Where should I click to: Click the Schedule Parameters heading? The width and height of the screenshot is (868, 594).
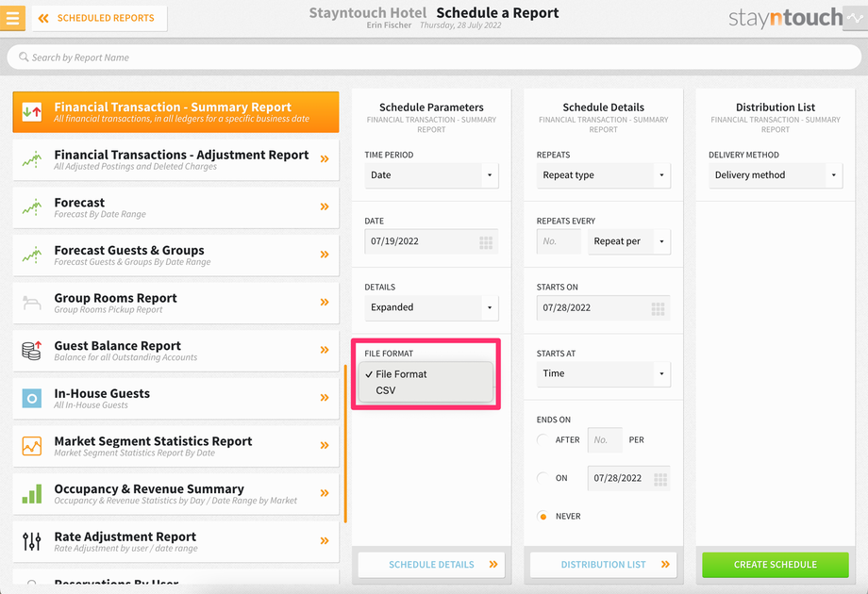coord(431,107)
